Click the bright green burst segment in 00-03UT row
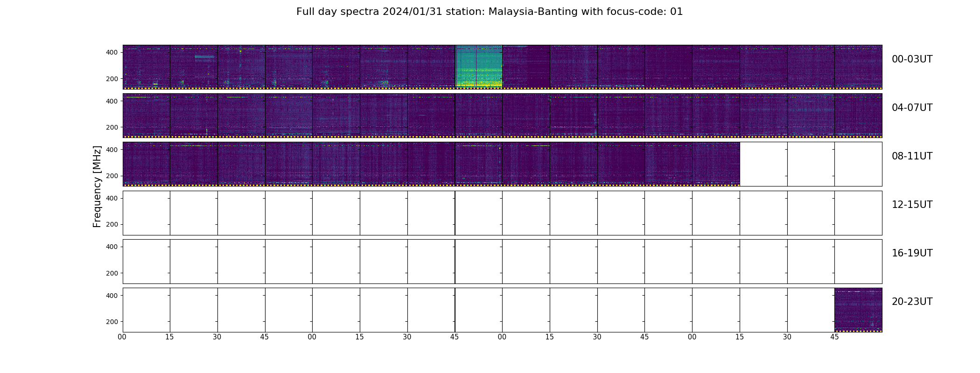980x373 pixels. [479, 67]
